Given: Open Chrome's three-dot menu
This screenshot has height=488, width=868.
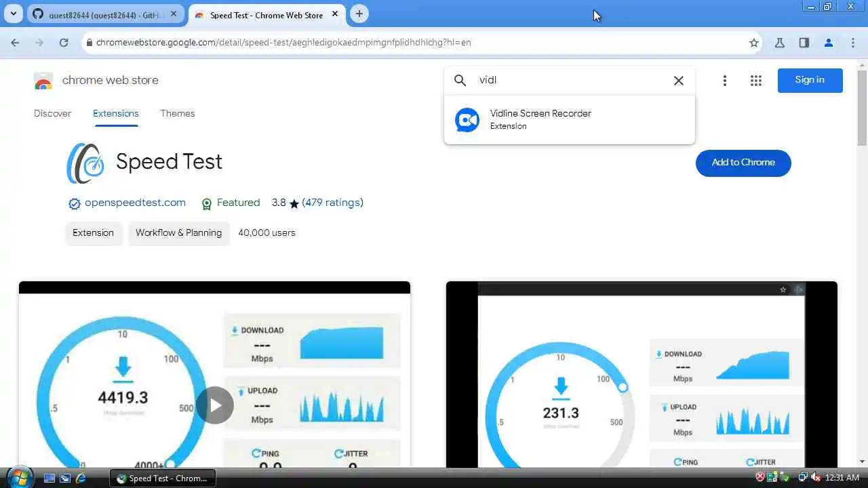Looking at the screenshot, I should [853, 43].
